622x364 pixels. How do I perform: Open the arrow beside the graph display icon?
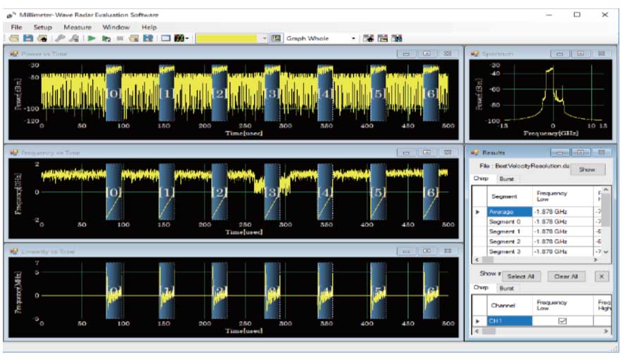click(x=187, y=39)
